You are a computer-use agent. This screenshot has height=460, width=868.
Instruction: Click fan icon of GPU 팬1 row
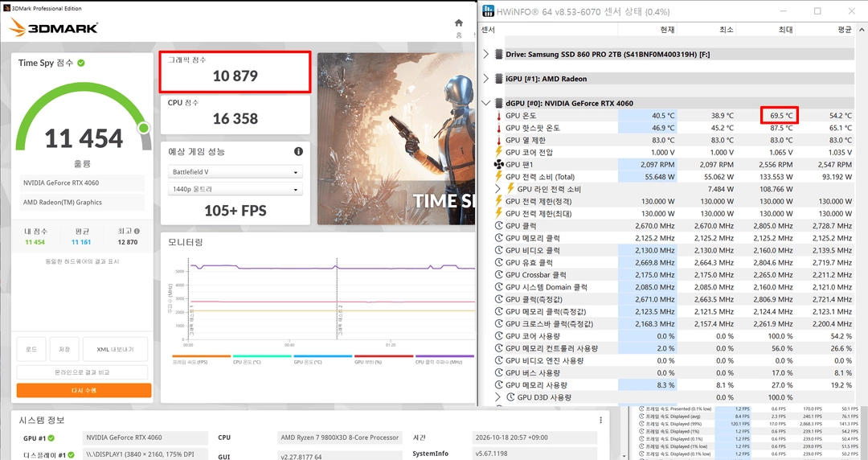(x=498, y=165)
